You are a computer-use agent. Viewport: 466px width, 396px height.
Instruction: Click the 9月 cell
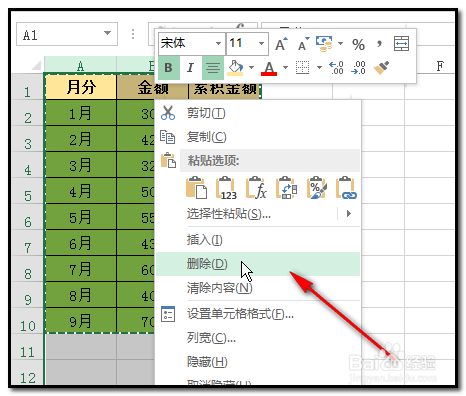tap(81, 321)
